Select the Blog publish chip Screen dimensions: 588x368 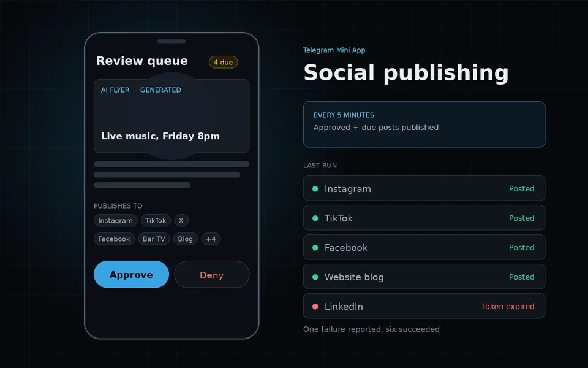185,239
